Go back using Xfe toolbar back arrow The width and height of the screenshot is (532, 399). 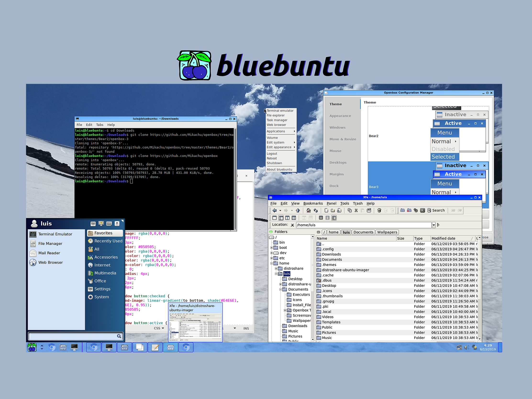(x=274, y=211)
